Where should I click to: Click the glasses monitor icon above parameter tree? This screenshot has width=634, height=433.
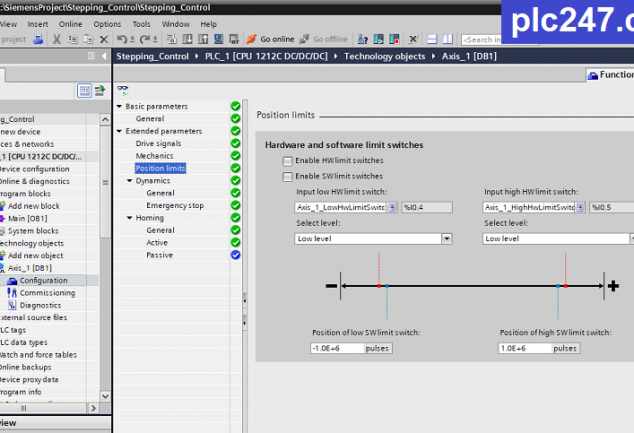tap(123, 90)
